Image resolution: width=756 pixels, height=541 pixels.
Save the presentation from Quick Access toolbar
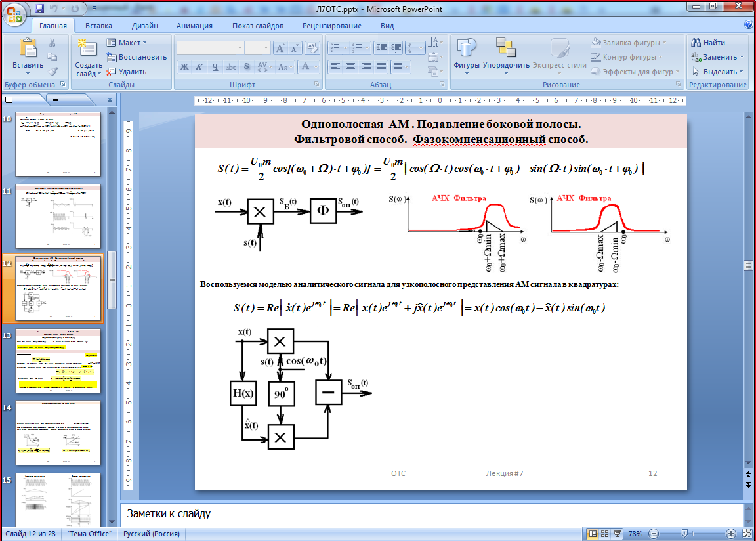[39, 9]
